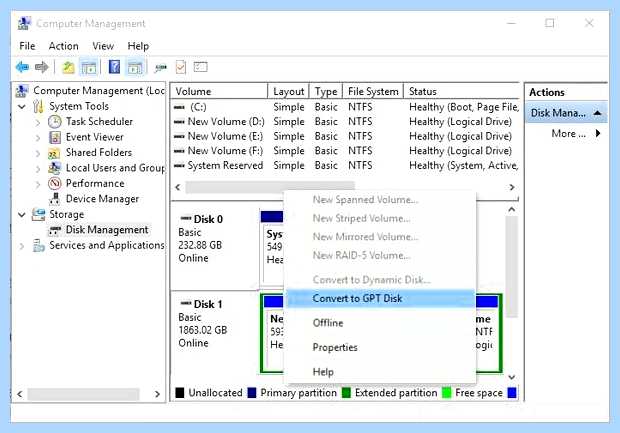Click the volume list scroll right arrow
The width and height of the screenshot is (620, 433).
point(512,187)
